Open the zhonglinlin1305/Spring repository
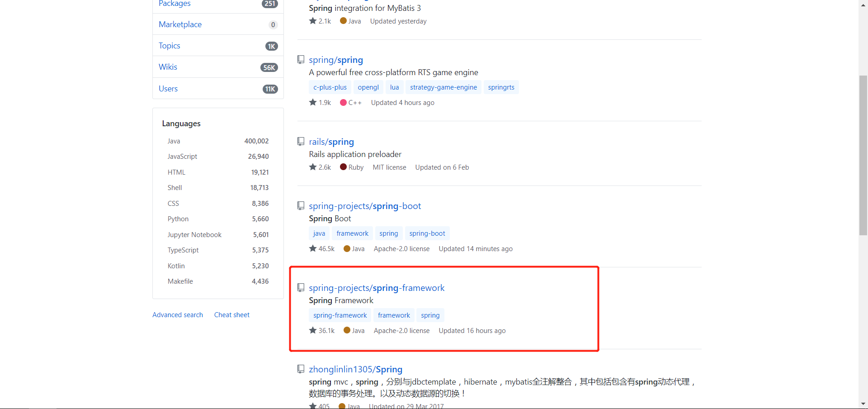The width and height of the screenshot is (868, 409). coord(356,369)
